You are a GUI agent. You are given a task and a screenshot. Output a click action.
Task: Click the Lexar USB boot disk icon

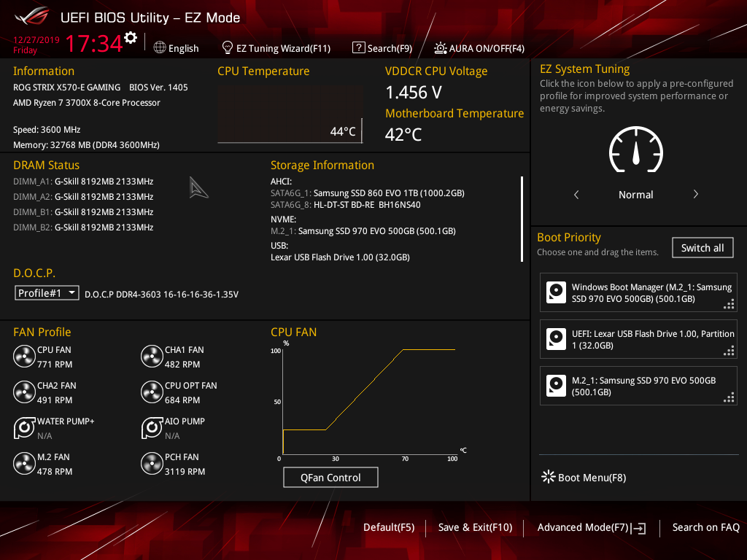click(x=556, y=339)
